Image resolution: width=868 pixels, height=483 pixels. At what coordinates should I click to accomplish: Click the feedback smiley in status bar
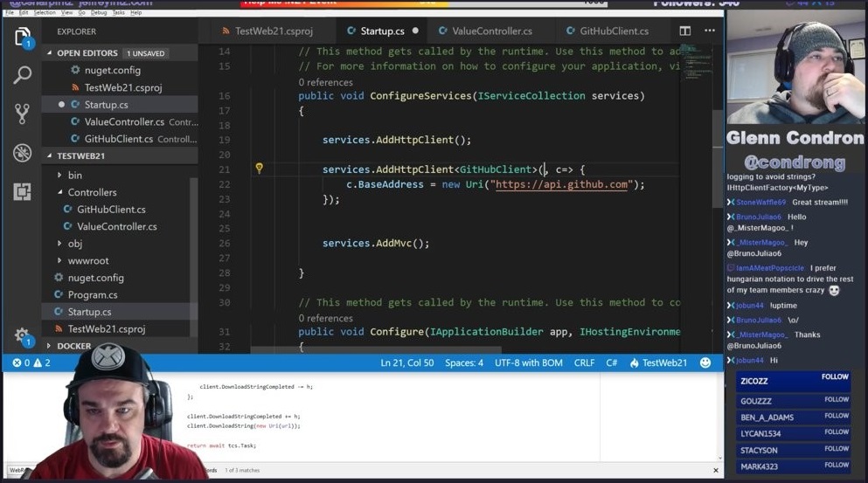[705, 362]
